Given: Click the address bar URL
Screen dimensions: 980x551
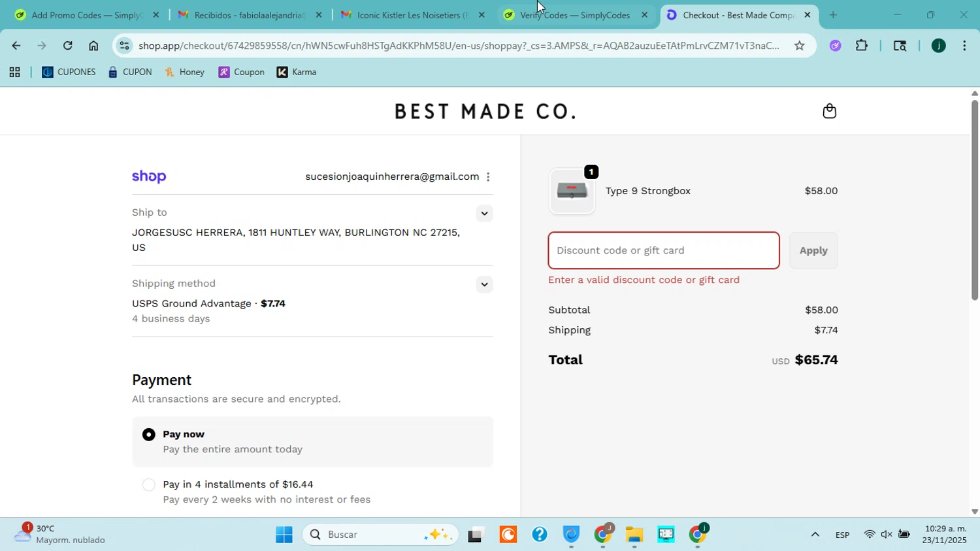Looking at the screenshot, I should [x=459, y=46].
